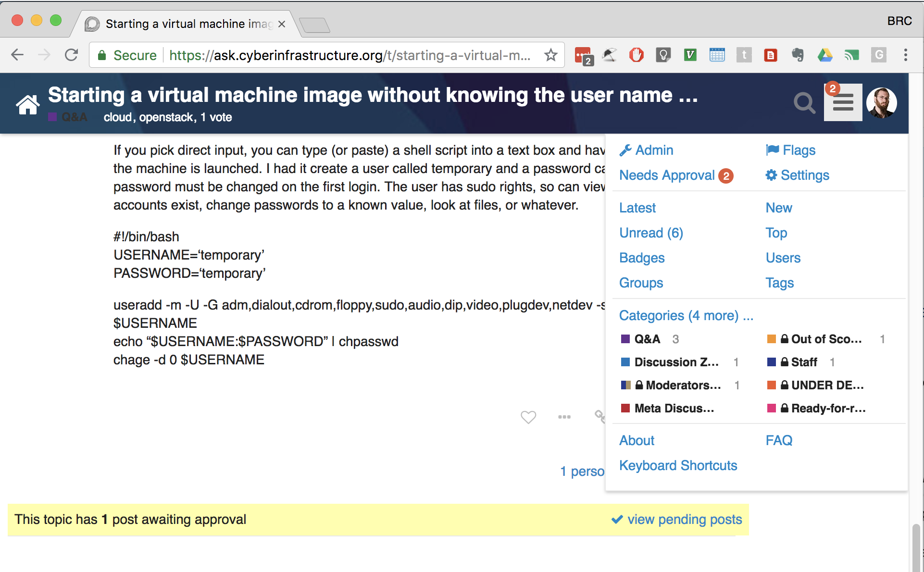
Task: Select Unread (6) menu item
Action: 651,233
